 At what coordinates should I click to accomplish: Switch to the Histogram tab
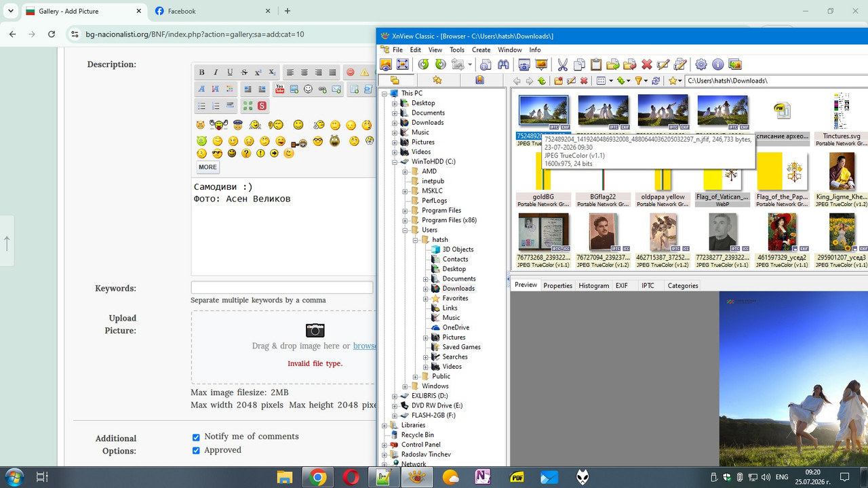click(593, 285)
